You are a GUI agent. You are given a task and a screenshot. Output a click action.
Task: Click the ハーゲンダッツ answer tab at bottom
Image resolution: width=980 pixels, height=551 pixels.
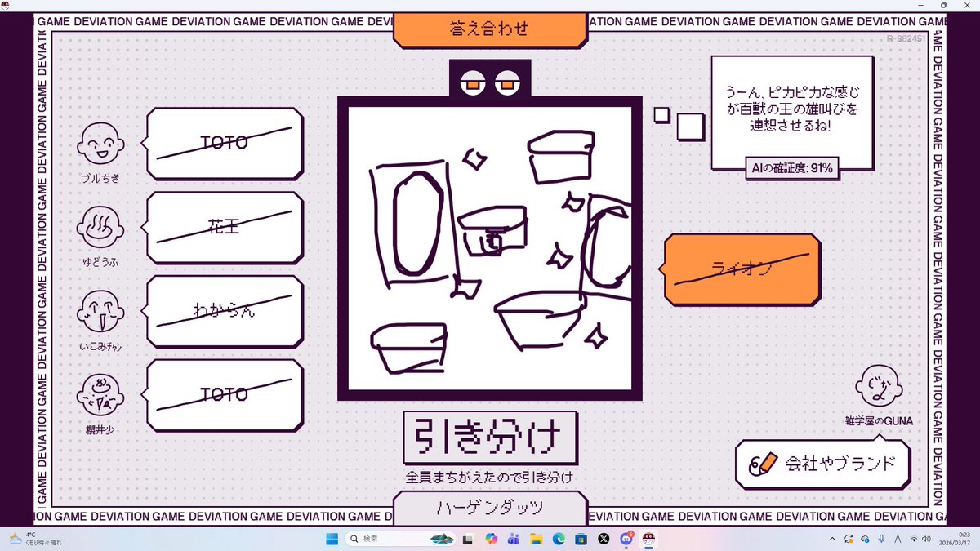(490, 508)
